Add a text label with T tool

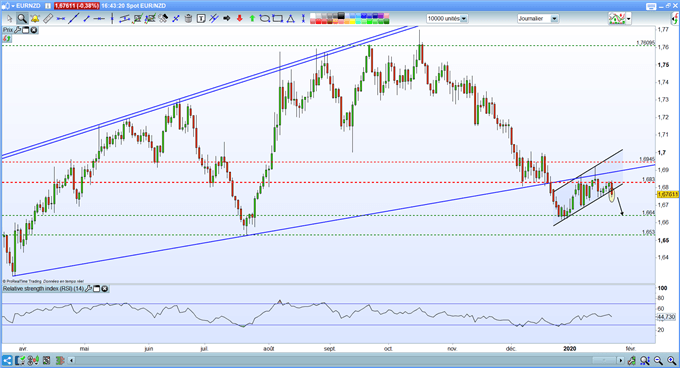pos(201,18)
